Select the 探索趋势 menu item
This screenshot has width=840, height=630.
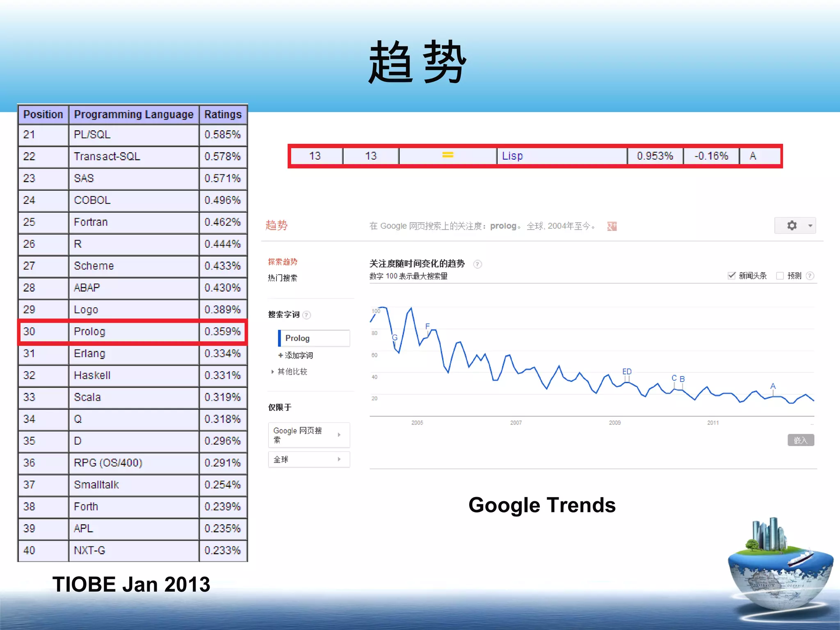283,262
